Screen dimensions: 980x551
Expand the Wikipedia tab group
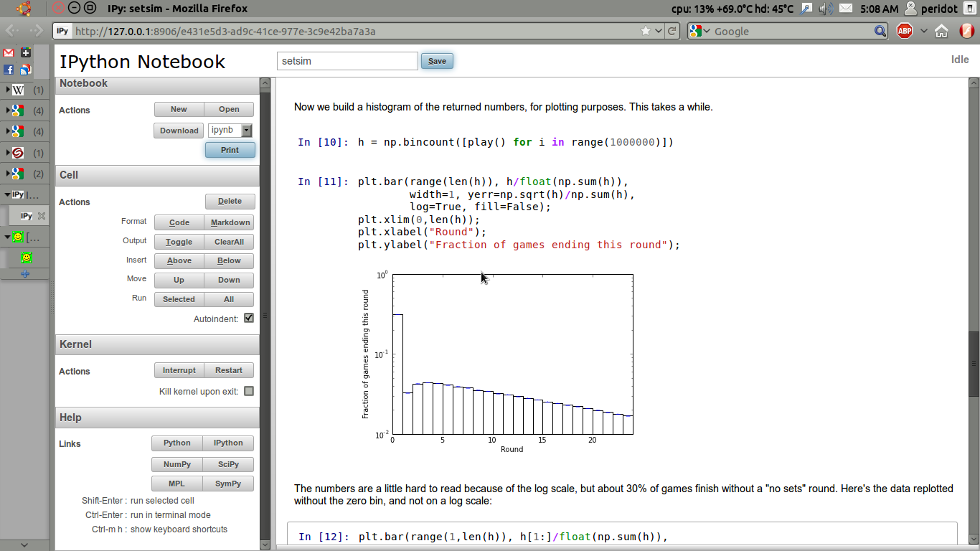[7, 90]
